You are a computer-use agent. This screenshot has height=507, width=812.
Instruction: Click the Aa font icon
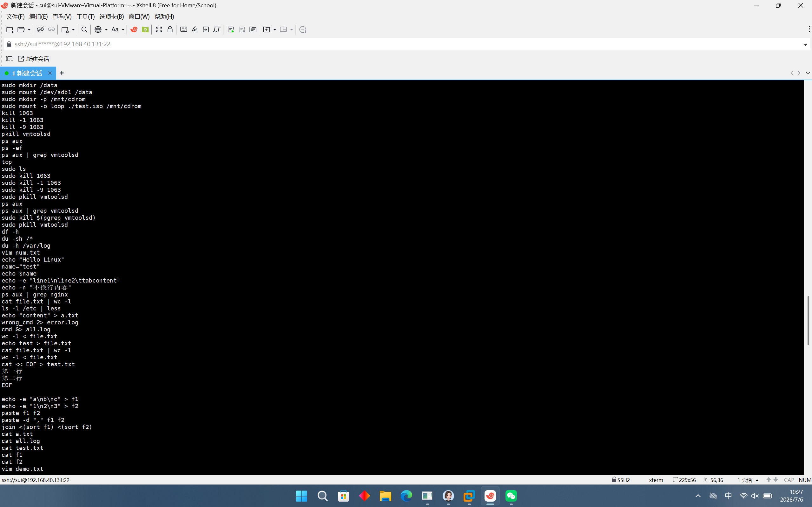tap(115, 29)
